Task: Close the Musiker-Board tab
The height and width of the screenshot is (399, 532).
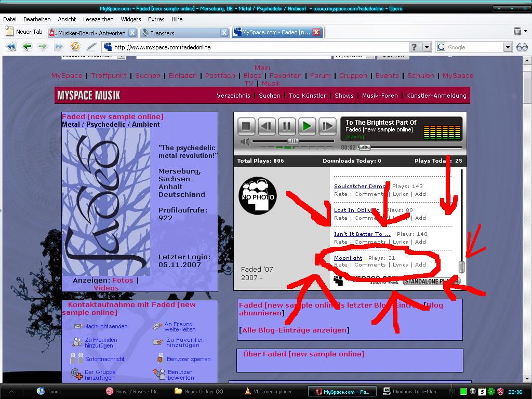Action: (132, 33)
